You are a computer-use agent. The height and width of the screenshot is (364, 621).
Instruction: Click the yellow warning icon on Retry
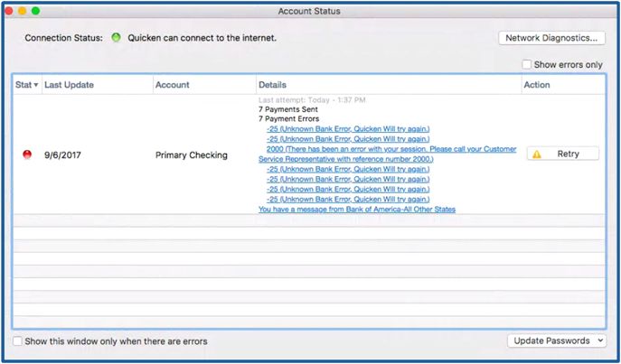click(x=537, y=154)
